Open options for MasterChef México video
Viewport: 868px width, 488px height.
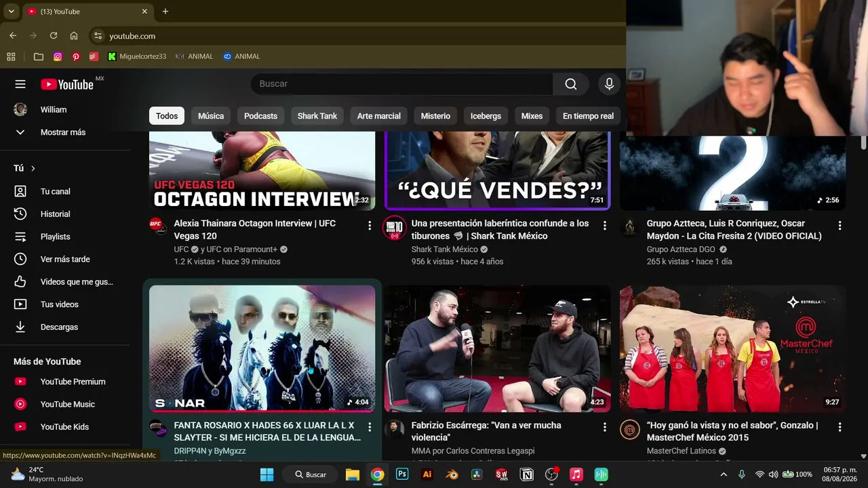pos(840,427)
